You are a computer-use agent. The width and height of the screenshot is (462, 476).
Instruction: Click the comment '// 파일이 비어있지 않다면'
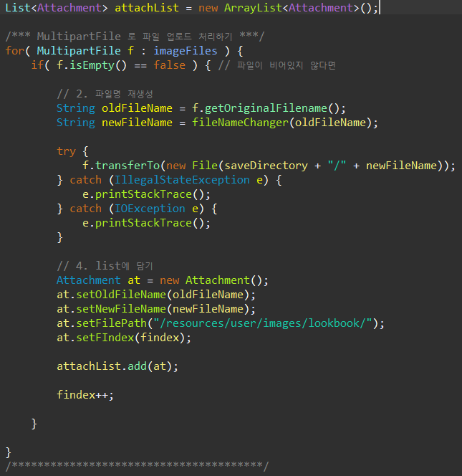tap(277, 65)
